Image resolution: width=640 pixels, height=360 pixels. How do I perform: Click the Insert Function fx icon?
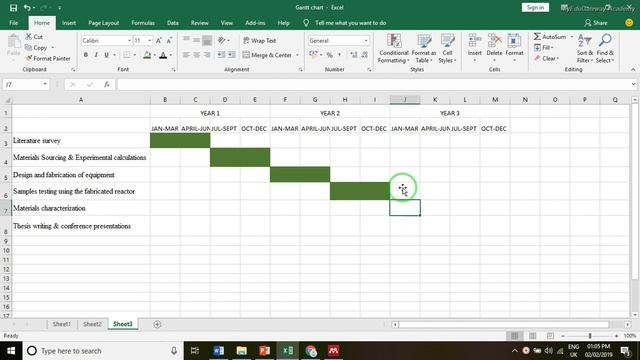(107, 84)
